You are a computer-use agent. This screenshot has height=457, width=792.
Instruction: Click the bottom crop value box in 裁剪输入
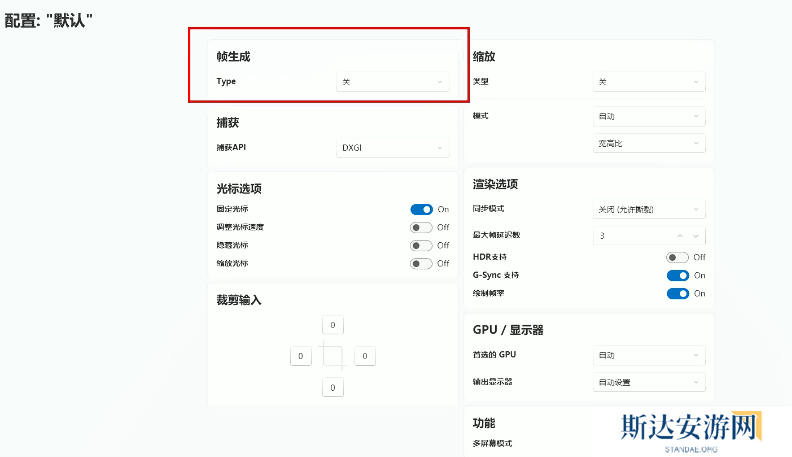[x=333, y=387]
